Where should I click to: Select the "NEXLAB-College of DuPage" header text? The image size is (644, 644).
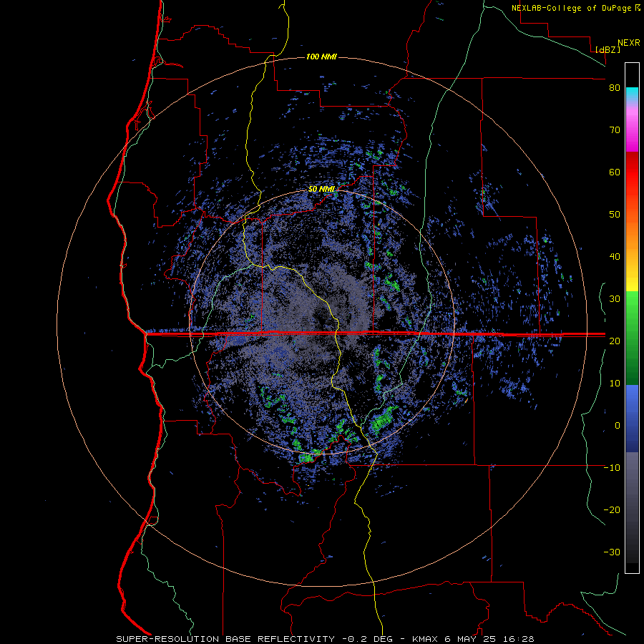[x=572, y=8]
